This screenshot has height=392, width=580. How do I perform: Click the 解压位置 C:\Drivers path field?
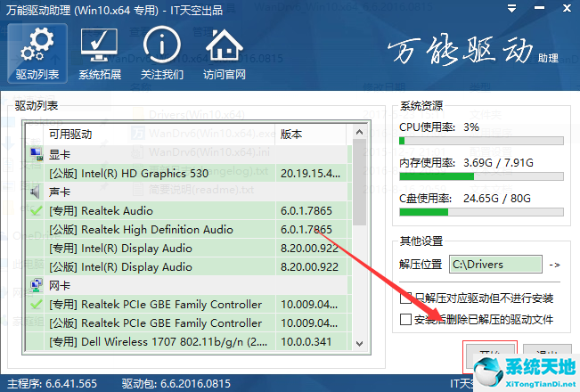495,265
